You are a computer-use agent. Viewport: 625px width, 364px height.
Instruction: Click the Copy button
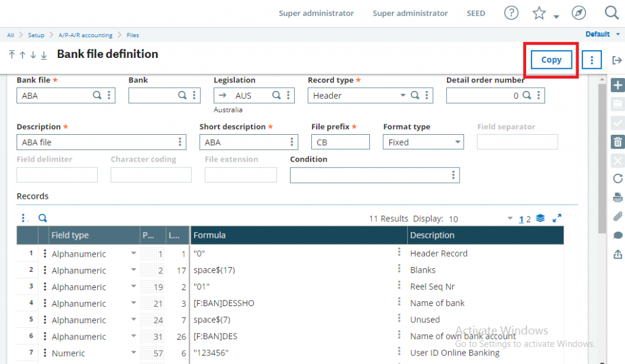pos(551,60)
